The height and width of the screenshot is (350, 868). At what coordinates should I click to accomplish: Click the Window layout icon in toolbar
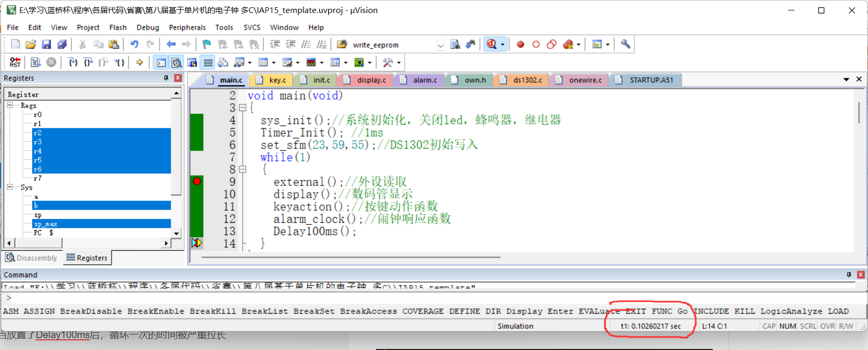[597, 45]
